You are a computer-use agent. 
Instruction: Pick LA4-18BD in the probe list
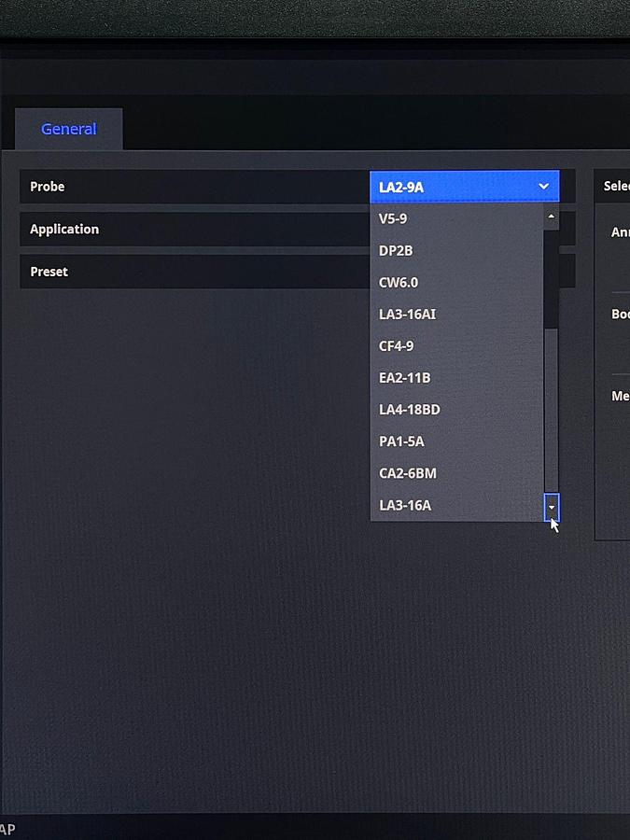[455, 410]
